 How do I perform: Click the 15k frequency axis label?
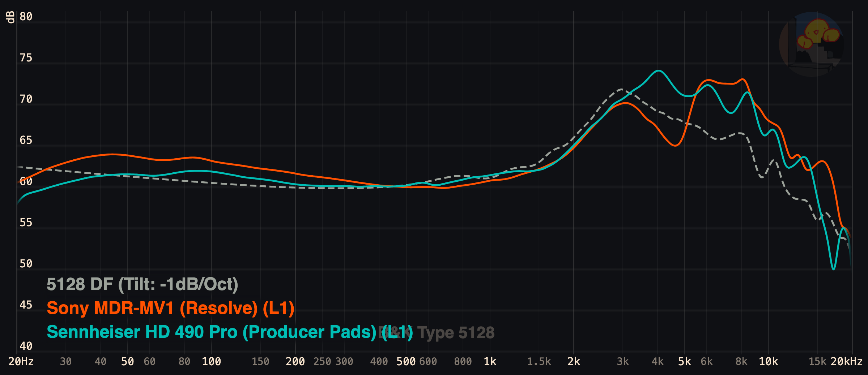[817, 362]
